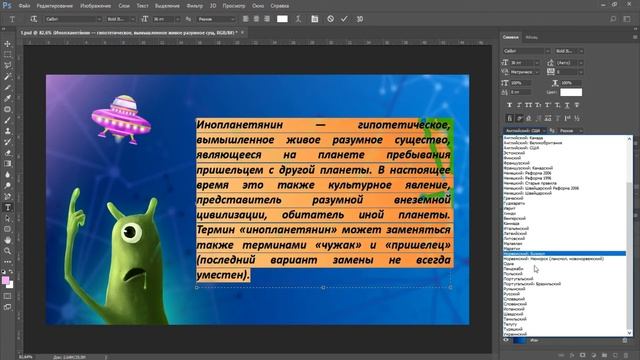Viewport: 640px width, 360px height.
Task: Select the Zoom tool
Action: tap(7, 251)
